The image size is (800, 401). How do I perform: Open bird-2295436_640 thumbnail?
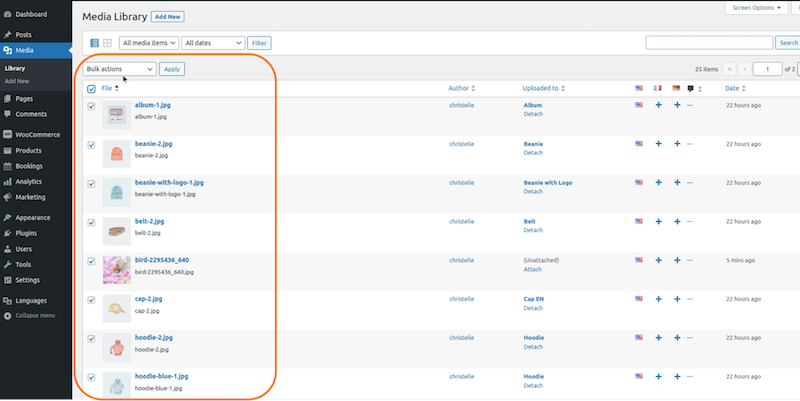(x=117, y=270)
